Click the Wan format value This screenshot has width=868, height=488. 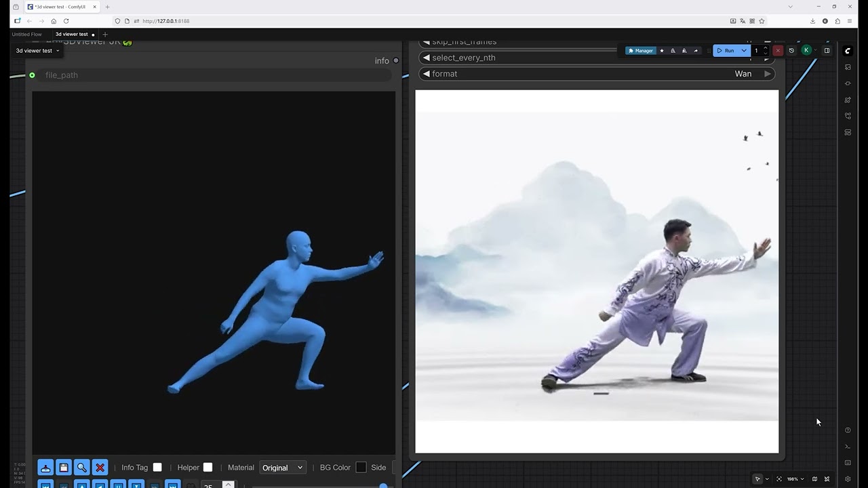[743, 74]
